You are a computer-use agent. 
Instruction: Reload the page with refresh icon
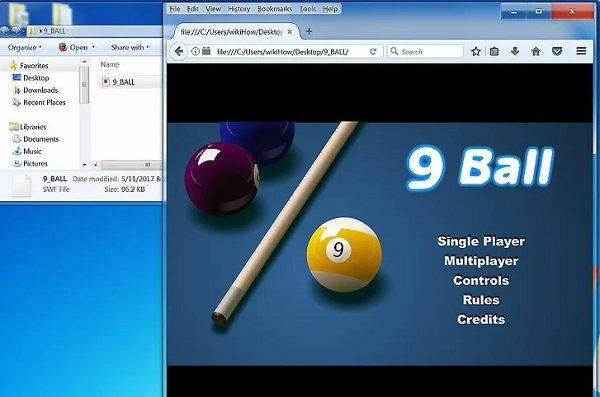pyautogui.click(x=373, y=51)
